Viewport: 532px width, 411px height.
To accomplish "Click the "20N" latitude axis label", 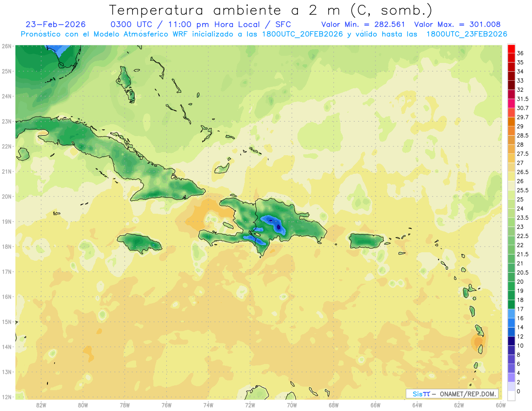I will point(7,196).
